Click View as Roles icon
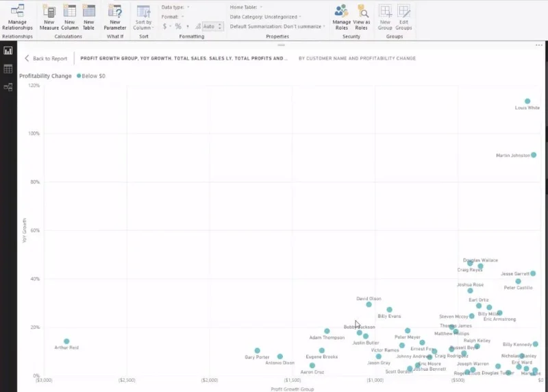548x392 pixels. click(x=362, y=17)
